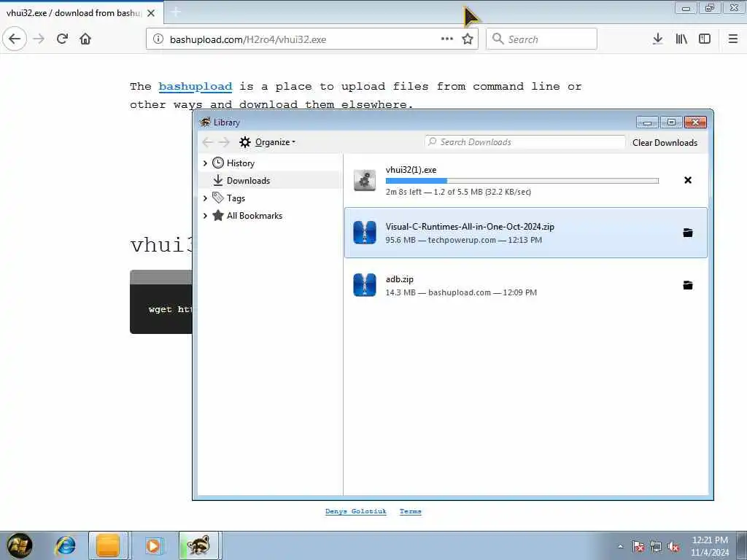Open the Organize dropdown in Library

coord(267,142)
